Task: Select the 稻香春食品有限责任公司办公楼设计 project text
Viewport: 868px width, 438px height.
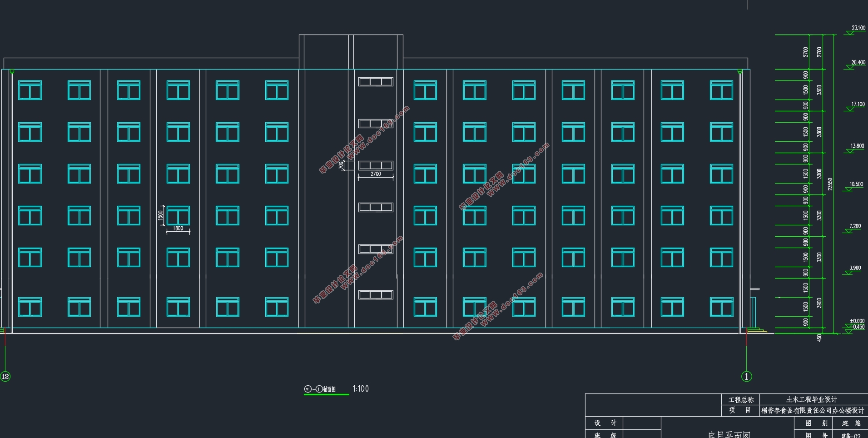Action: [x=813, y=411]
